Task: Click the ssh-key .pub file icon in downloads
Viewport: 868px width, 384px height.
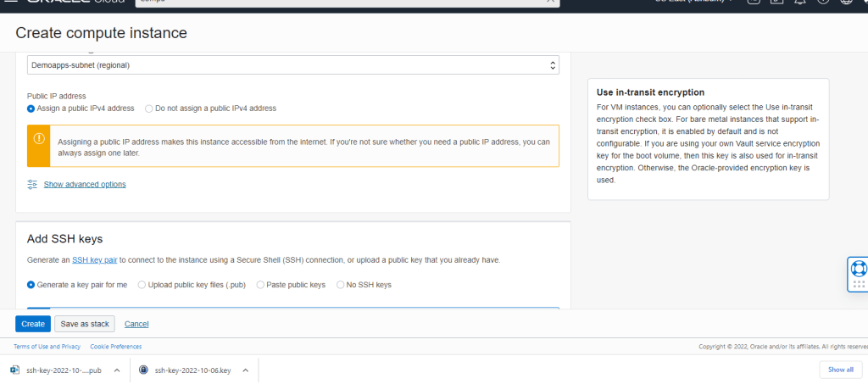Action: click(x=14, y=370)
